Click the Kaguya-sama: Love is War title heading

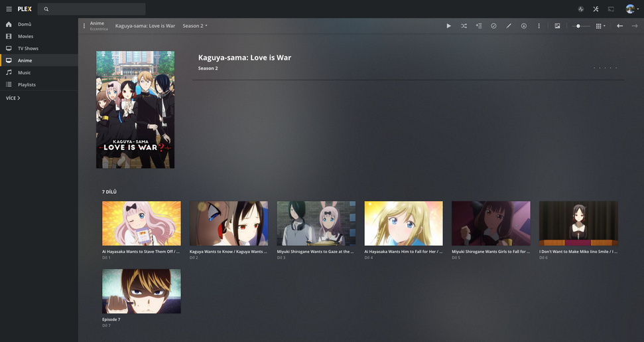point(245,58)
